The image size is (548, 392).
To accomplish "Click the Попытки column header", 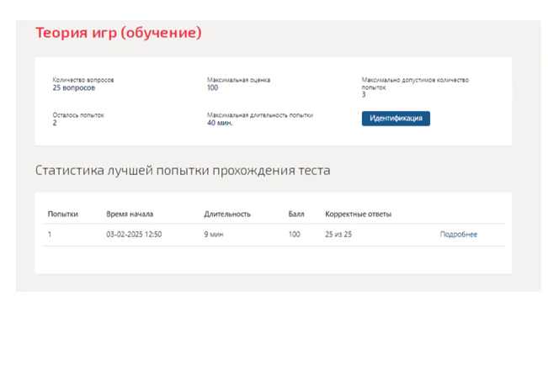I will pyautogui.click(x=63, y=215).
